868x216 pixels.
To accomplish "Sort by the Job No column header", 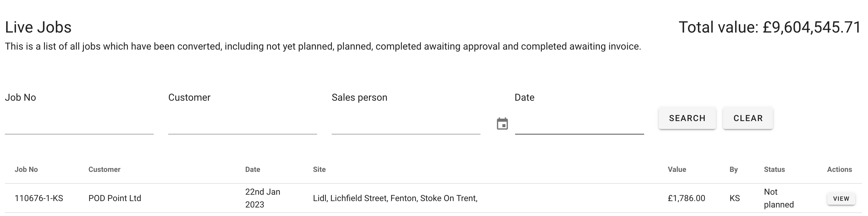I will pos(26,169).
